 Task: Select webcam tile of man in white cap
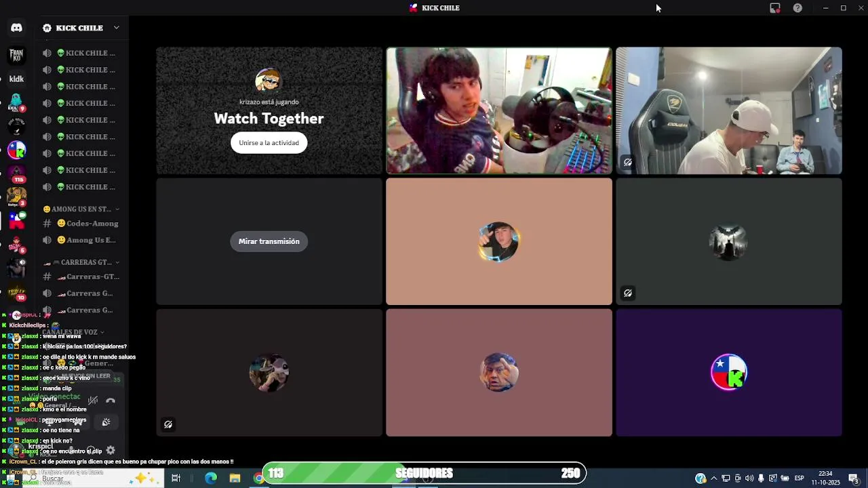[x=729, y=110]
